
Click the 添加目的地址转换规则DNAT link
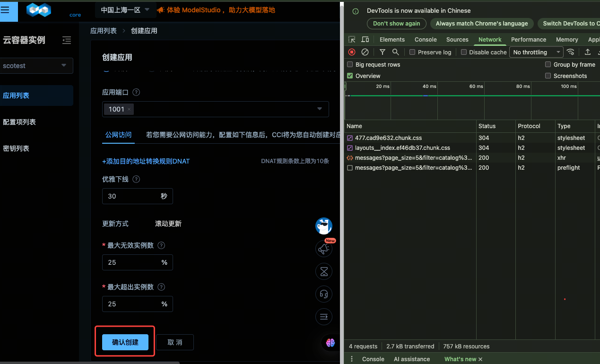(x=146, y=161)
